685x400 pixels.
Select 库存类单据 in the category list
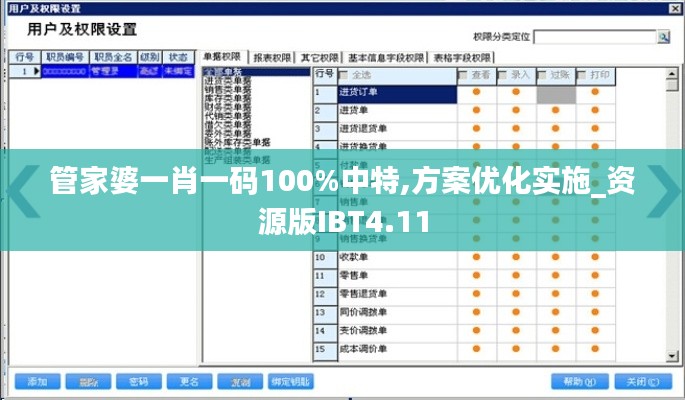pos(228,98)
